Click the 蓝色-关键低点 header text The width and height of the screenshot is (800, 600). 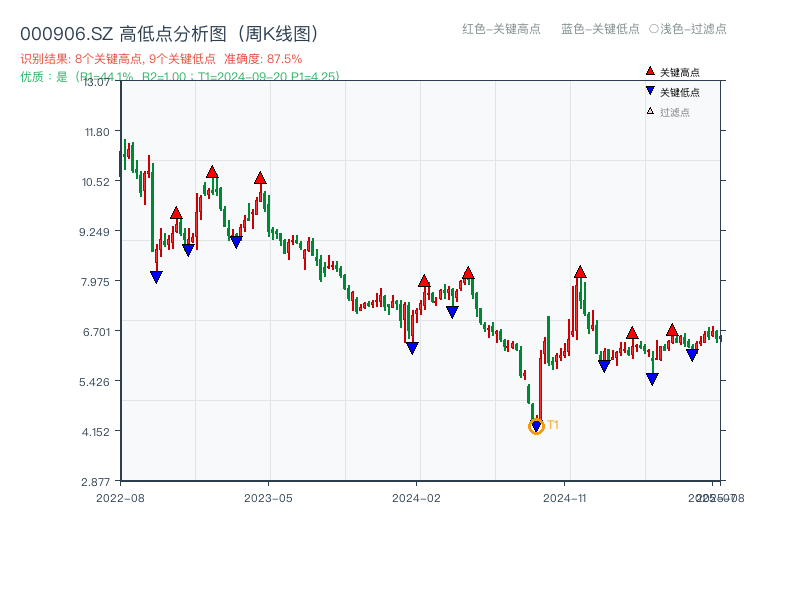click(600, 29)
